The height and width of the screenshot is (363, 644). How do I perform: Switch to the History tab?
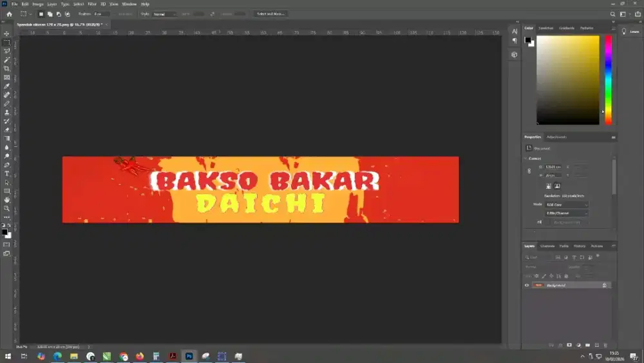pos(580,246)
